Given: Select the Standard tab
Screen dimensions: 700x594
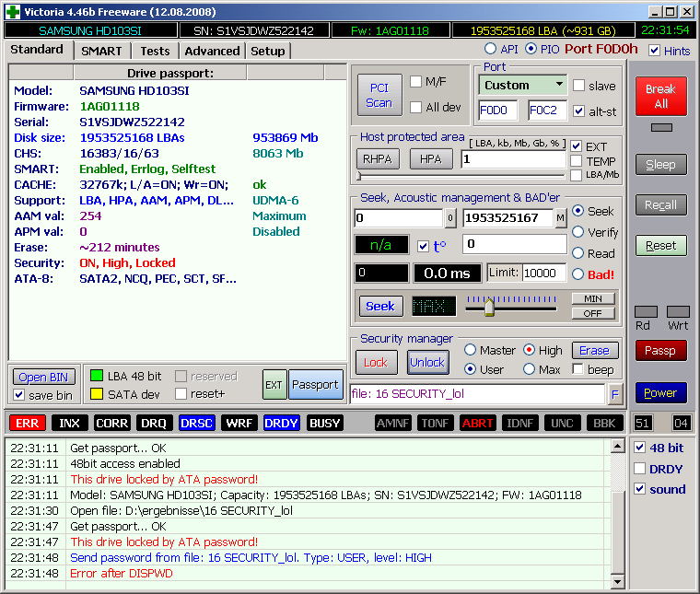Looking at the screenshot, I should point(37,49).
